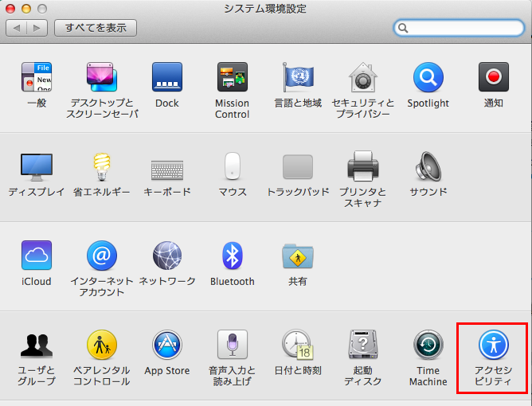Click into the search field
Image resolution: width=532 pixels, height=406 pixels.
(459, 28)
